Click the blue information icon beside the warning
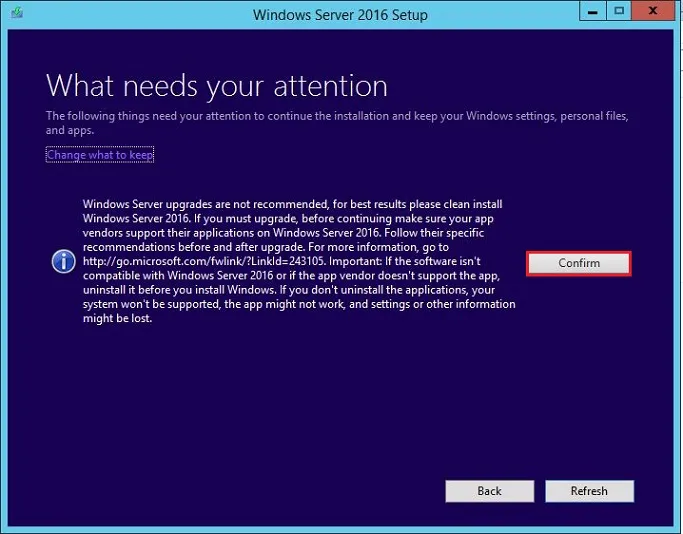683x534 pixels. 64,261
